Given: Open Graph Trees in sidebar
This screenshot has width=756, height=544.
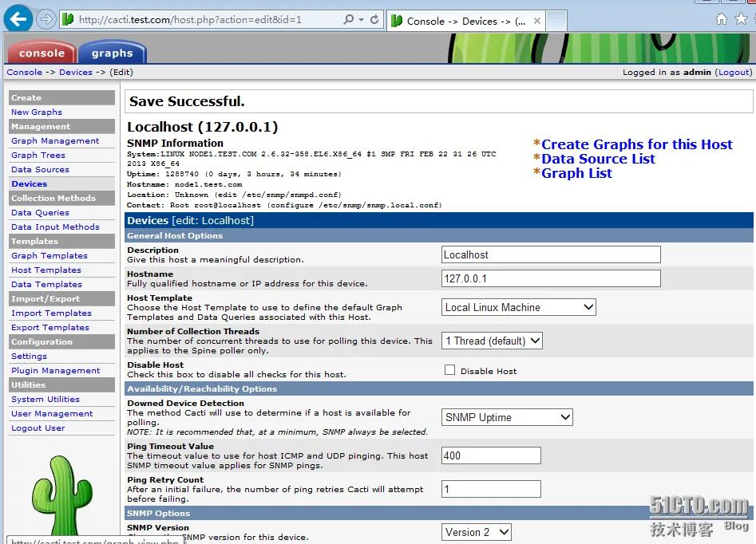Looking at the screenshot, I should tap(38, 156).
